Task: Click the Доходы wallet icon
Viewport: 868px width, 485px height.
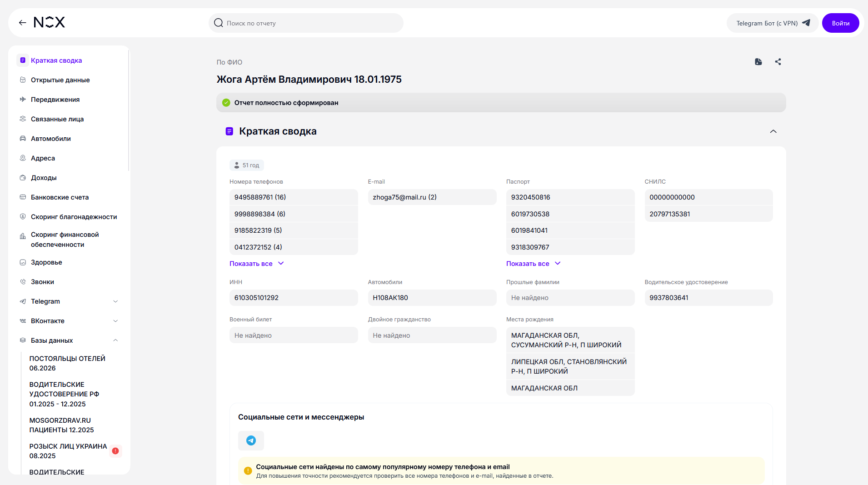Action: coord(23,178)
